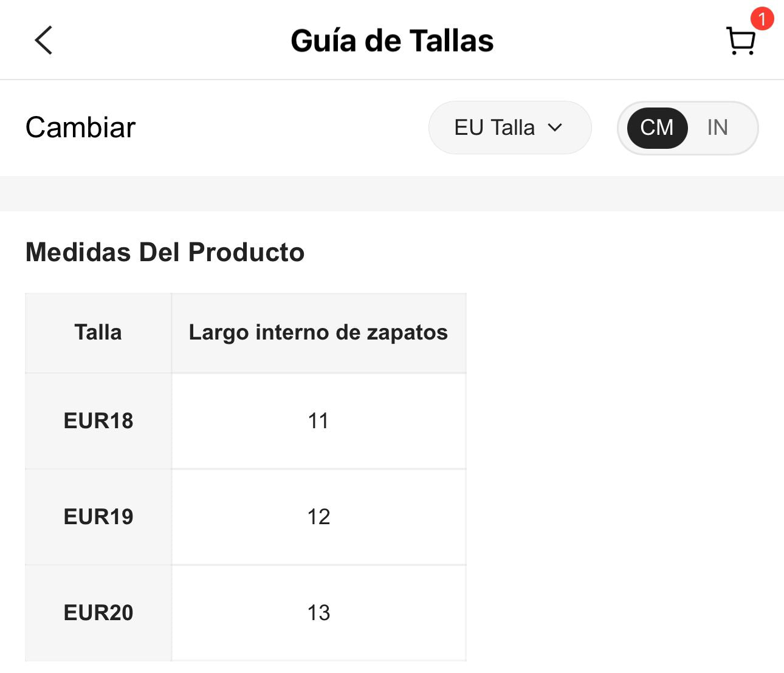Click the chevron arrow beside EU Talla
The width and height of the screenshot is (784, 673).
[x=555, y=128]
